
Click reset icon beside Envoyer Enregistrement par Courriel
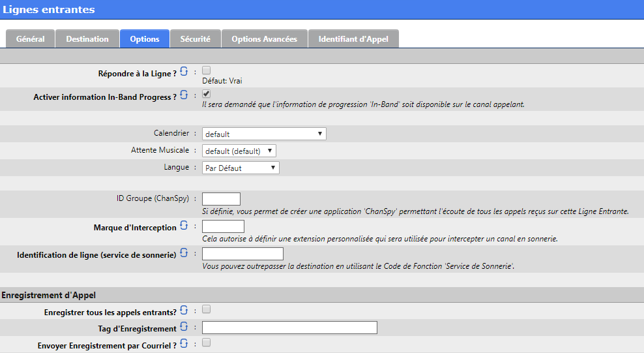coord(184,344)
